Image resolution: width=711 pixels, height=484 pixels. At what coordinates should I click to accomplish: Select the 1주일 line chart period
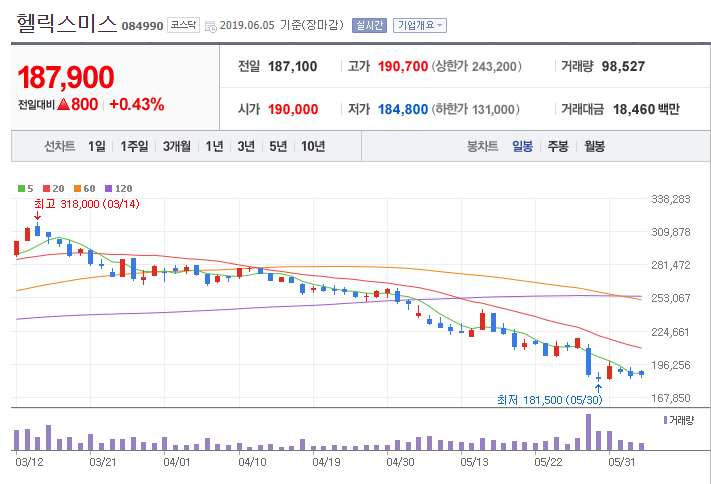click(134, 146)
